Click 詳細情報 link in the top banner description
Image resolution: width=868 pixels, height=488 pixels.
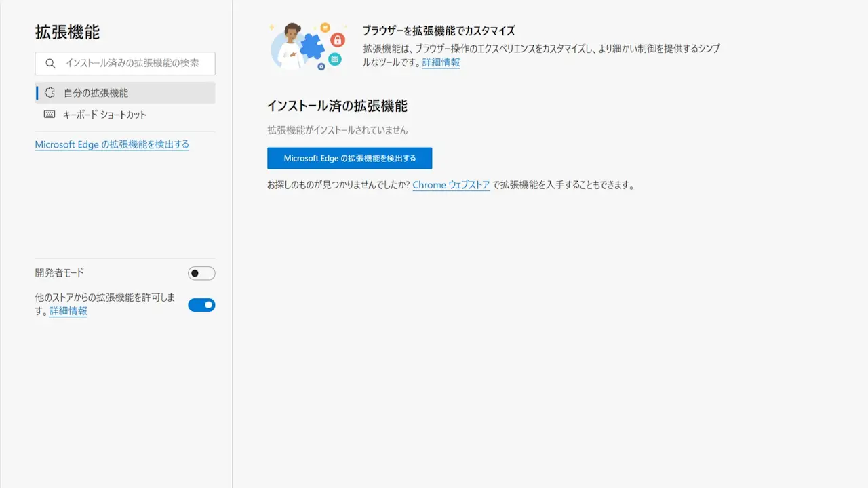[441, 62]
